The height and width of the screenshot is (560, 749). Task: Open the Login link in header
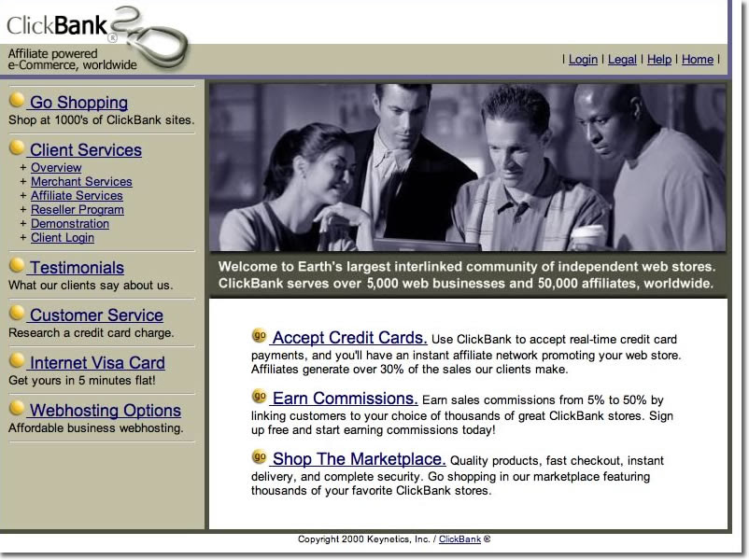(583, 60)
